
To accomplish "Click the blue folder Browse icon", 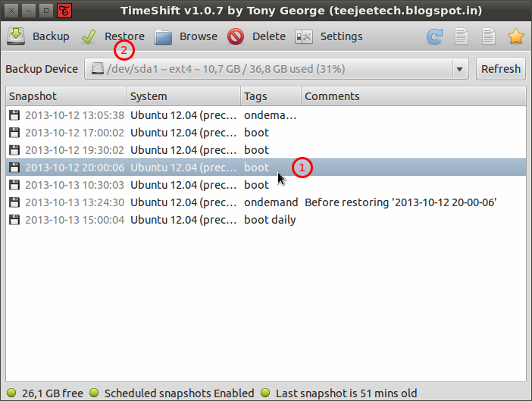I will (163, 36).
